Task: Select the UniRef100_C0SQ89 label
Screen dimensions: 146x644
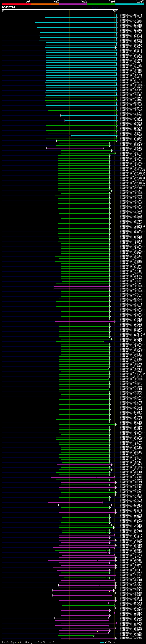Action: 131,58
